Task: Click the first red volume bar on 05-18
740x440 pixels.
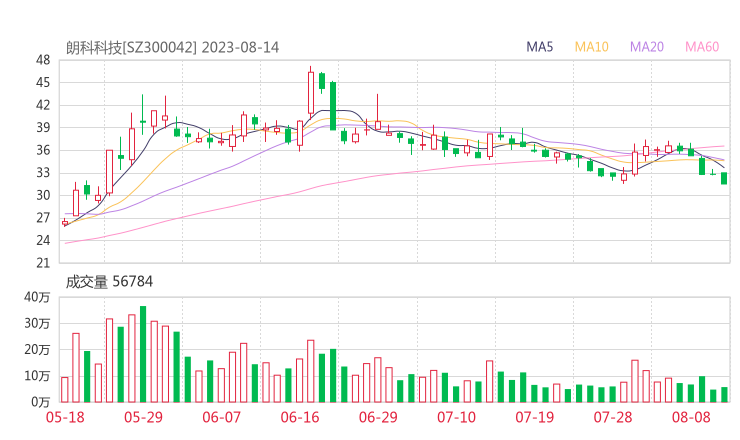Action: click(65, 389)
